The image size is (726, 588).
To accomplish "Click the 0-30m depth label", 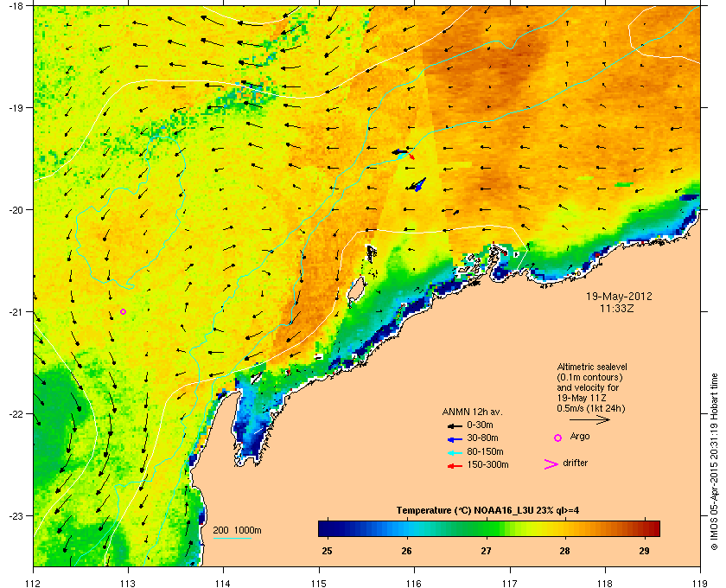I will [480, 425].
